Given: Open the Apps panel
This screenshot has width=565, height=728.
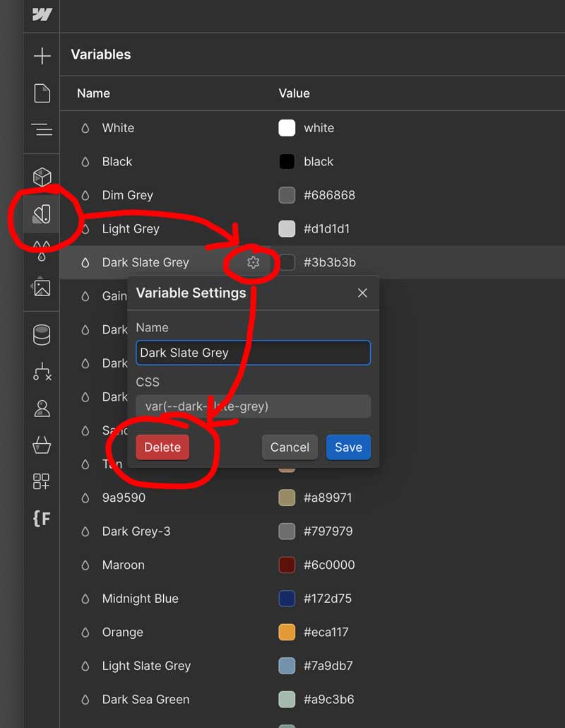Looking at the screenshot, I should click(42, 482).
